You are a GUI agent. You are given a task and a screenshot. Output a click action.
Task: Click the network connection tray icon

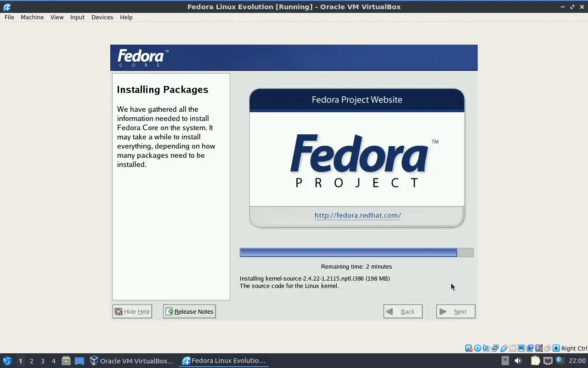[548, 361]
